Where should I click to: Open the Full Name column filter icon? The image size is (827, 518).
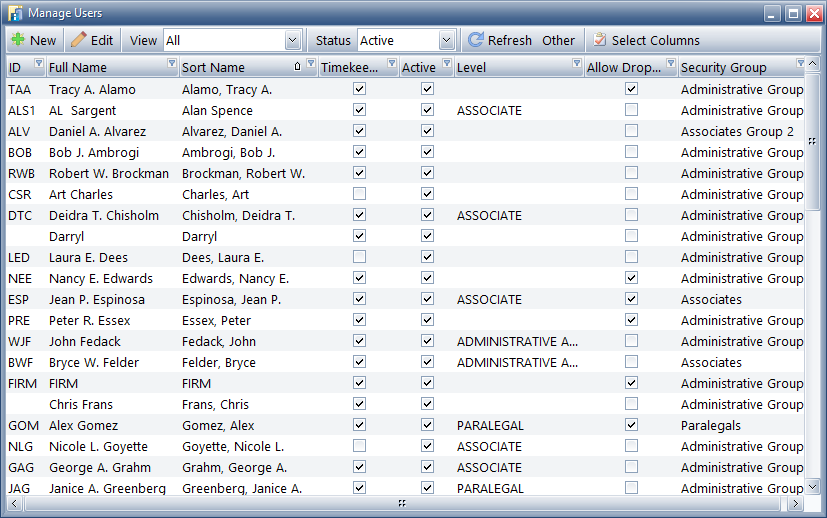171,63
